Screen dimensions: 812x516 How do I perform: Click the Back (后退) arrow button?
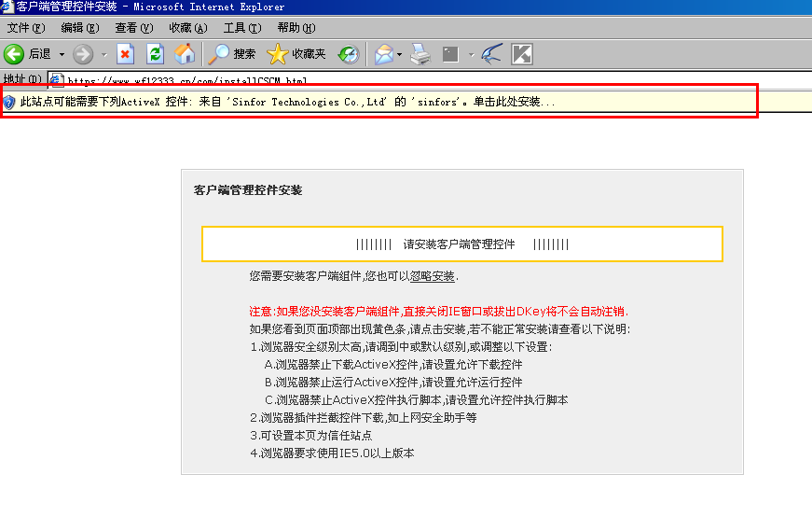click(15, 54)
